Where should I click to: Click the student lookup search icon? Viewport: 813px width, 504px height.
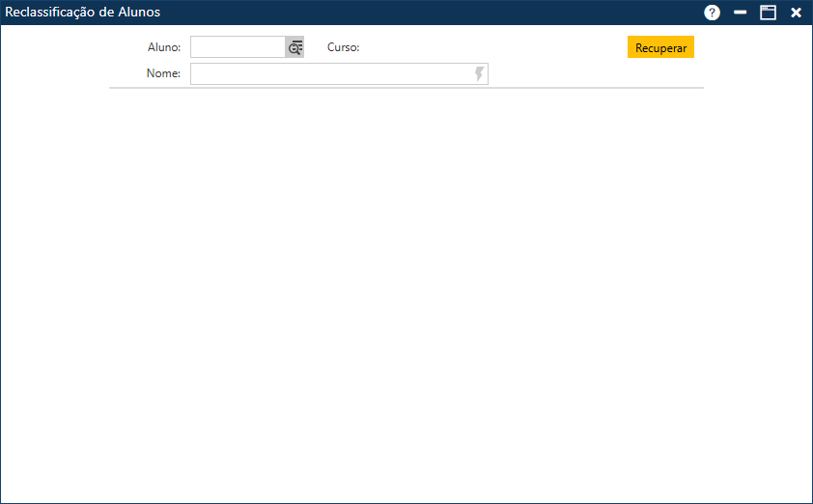pos(294,47)
